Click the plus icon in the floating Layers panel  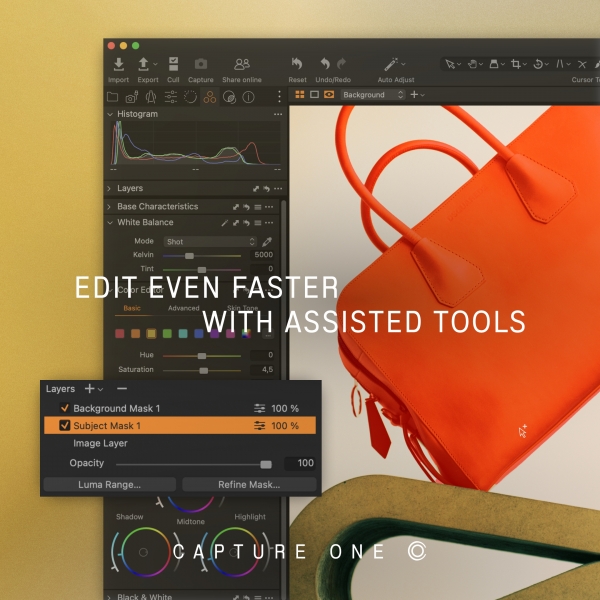click(x=90, y=388)
